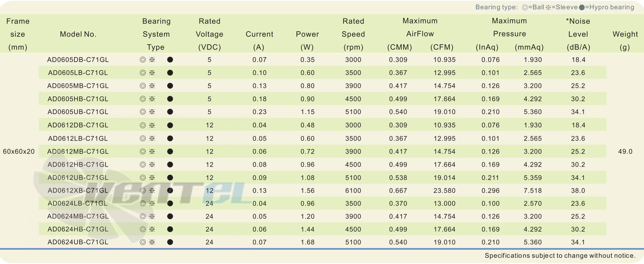Screen dimensions: 644x264
Task: Click the ball bearing icon for AD0612DB-C71GL
Action: coord(143,125)
